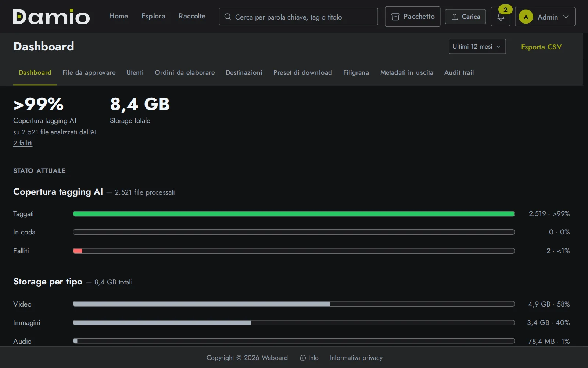Click the Damio logo

[x=51, y=17]
